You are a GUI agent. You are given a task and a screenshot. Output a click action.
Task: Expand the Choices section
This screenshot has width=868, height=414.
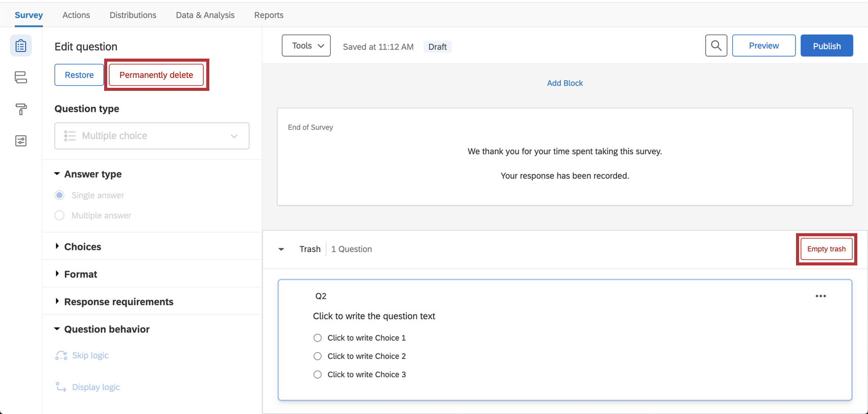pyautogui.click(x=83, y=247)
